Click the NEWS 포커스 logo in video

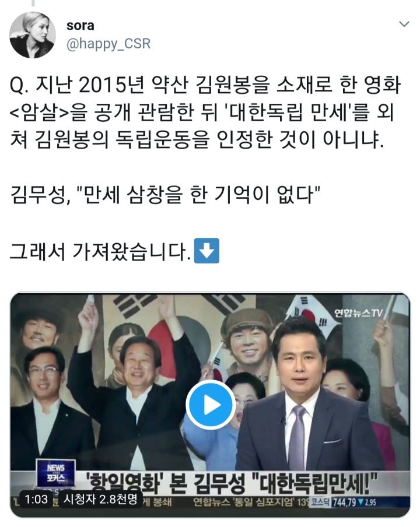click(56, 473)
